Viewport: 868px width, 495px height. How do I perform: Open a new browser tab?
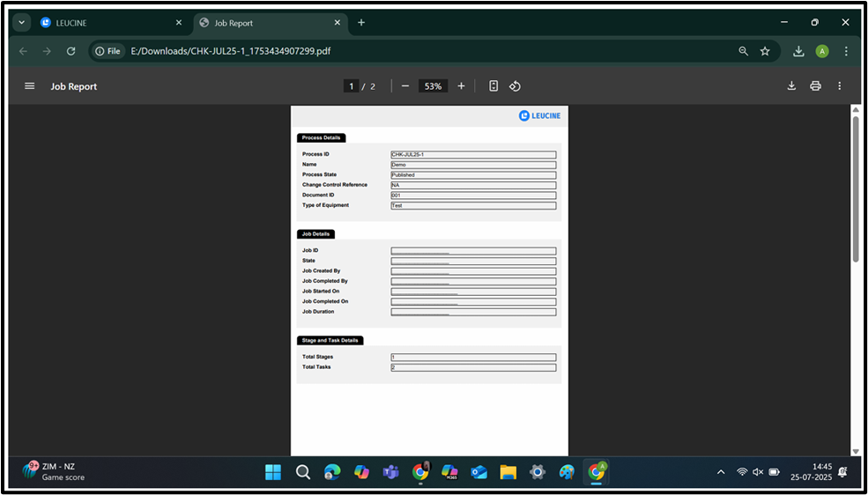pyautogui.click(x=361, y=23)
